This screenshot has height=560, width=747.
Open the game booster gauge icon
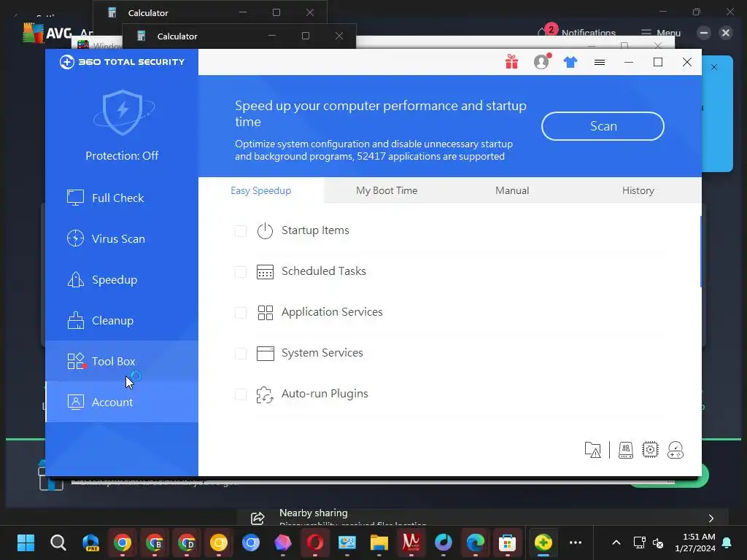pos(676,450)
